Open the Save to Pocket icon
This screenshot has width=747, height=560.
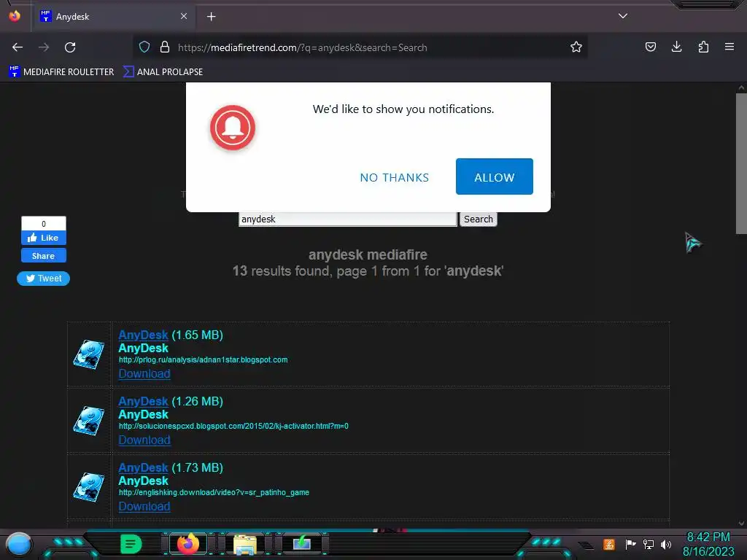650,47
